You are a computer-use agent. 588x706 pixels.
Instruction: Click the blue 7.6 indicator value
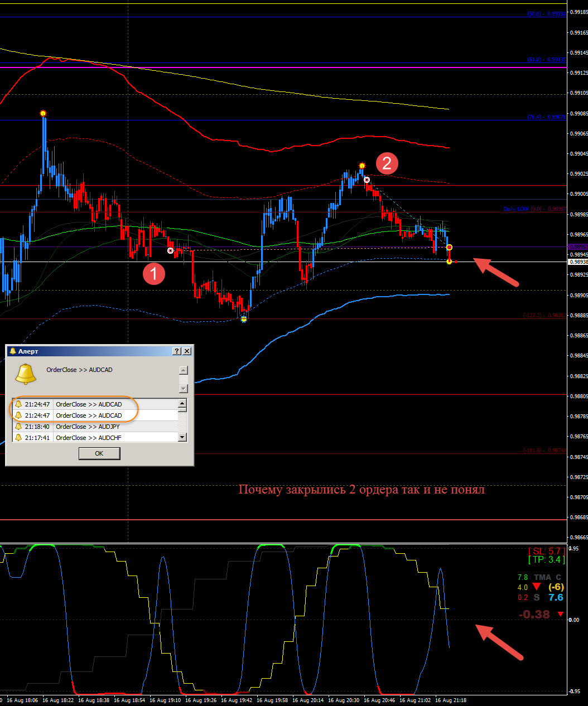tap(556, 597)
